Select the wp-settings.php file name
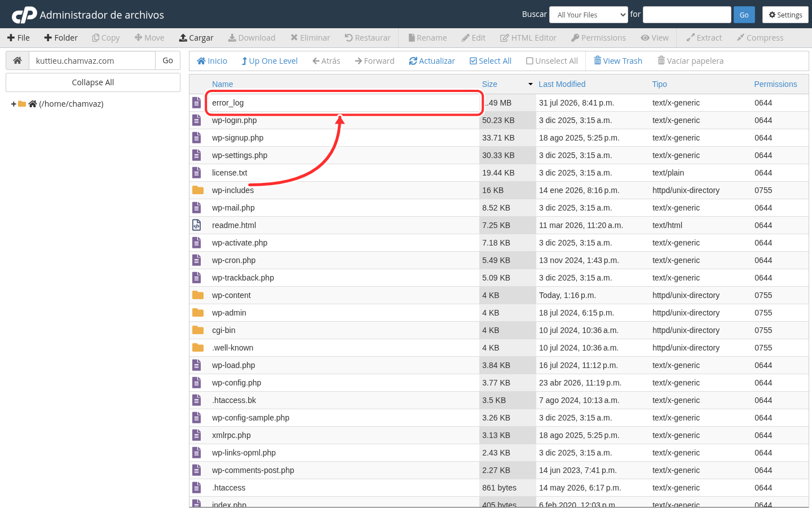Screen dimensions: 812x508 click(240, 155)
